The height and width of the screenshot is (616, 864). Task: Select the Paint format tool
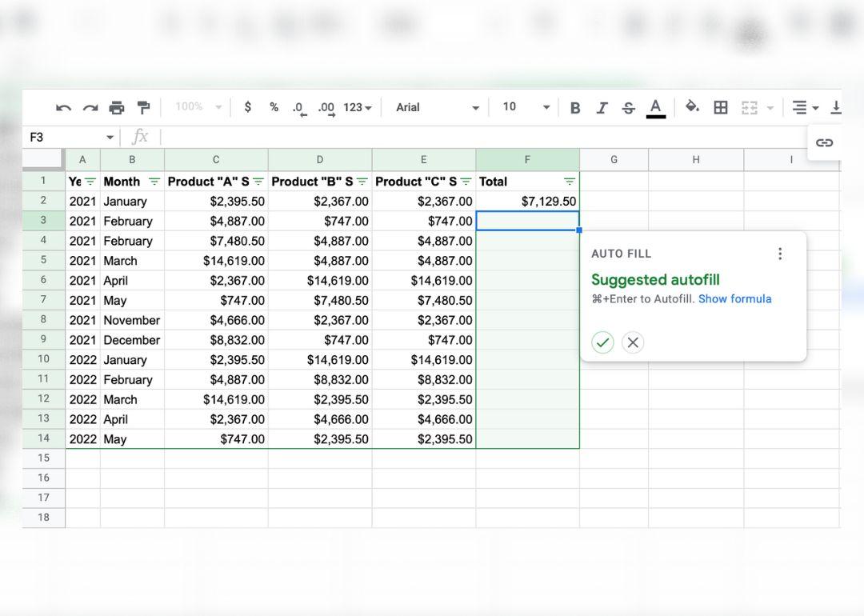pyautogui.click(x=143, y=107)
